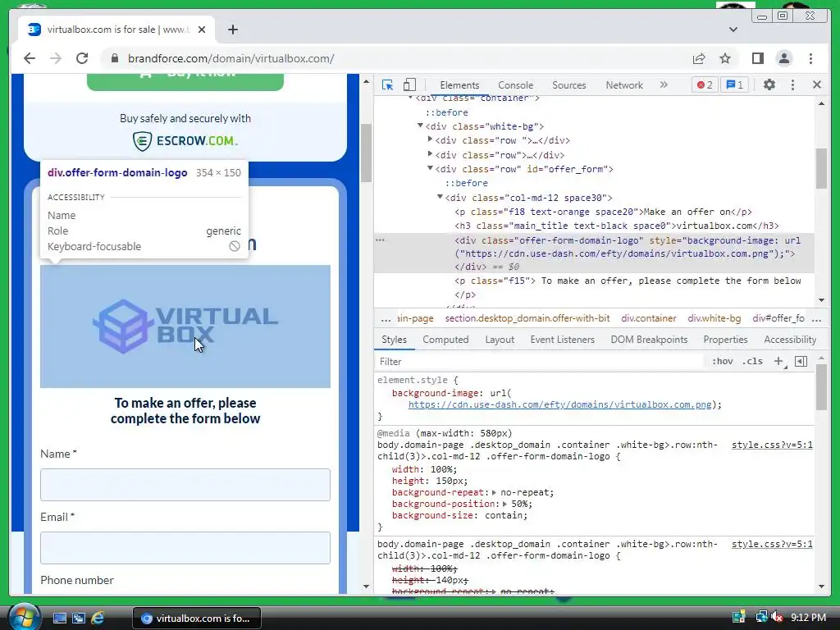This screenshot has height=630, width=840.
Task: Open Chrome three-dot menu
Action: (x=810, y=58)
